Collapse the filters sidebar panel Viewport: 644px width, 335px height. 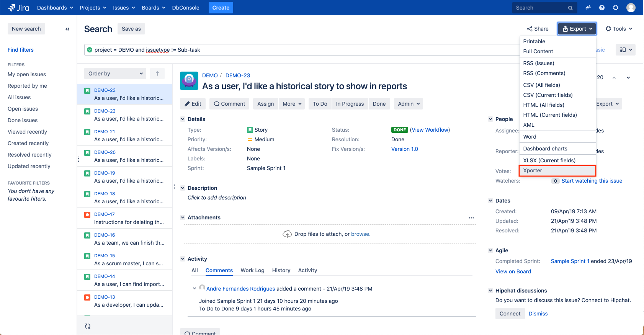point(67,29)
